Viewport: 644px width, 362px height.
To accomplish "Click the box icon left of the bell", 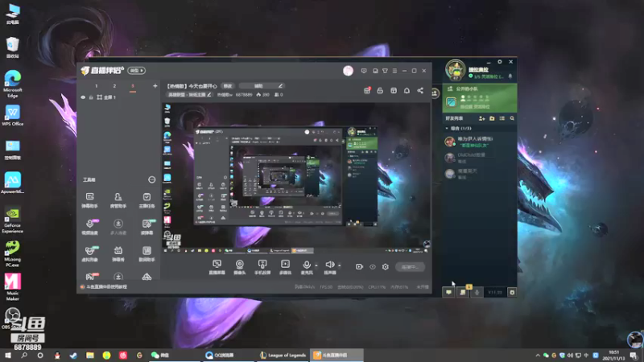I will point(394,91).
